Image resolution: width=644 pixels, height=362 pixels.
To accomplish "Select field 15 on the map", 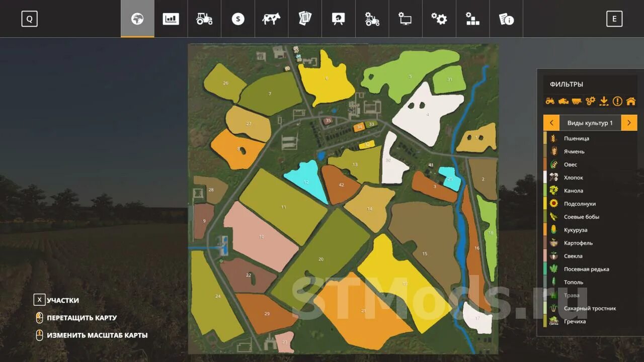I will 425,253.
